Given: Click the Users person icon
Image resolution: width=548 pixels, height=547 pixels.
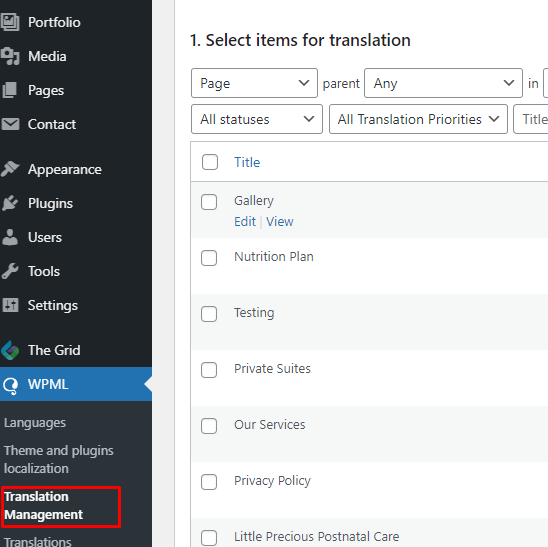Looking at the screenshot, I should 10,237.
